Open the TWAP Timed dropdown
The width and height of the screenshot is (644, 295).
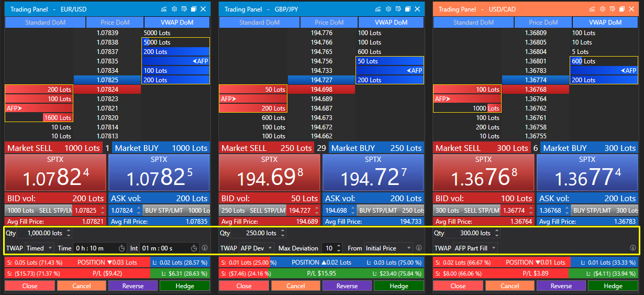[x=39, y=248]
